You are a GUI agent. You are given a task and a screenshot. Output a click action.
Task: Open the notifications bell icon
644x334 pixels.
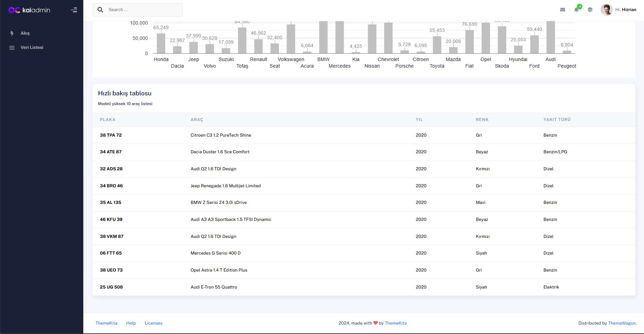pyautogui.click(x=576, y=10)
